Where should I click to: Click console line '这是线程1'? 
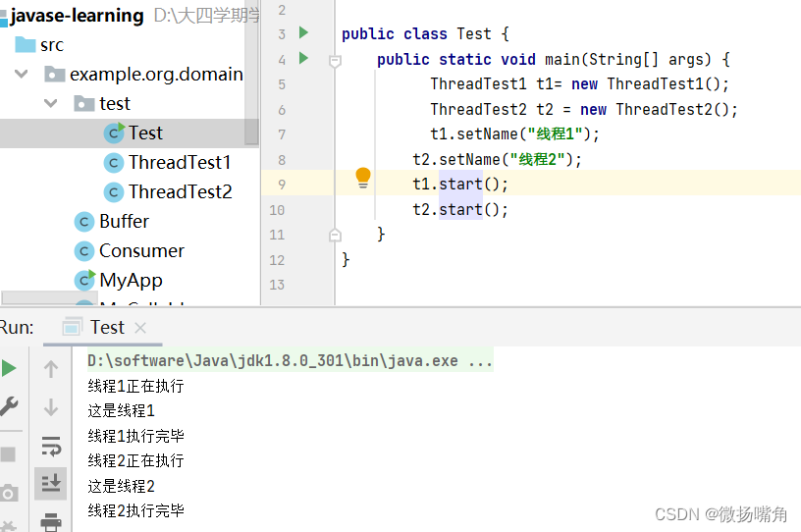121,411
